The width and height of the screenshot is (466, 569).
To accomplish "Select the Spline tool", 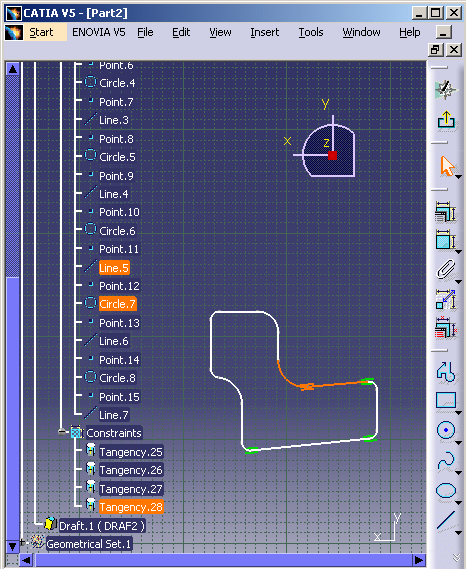I will tap(446, 460).
